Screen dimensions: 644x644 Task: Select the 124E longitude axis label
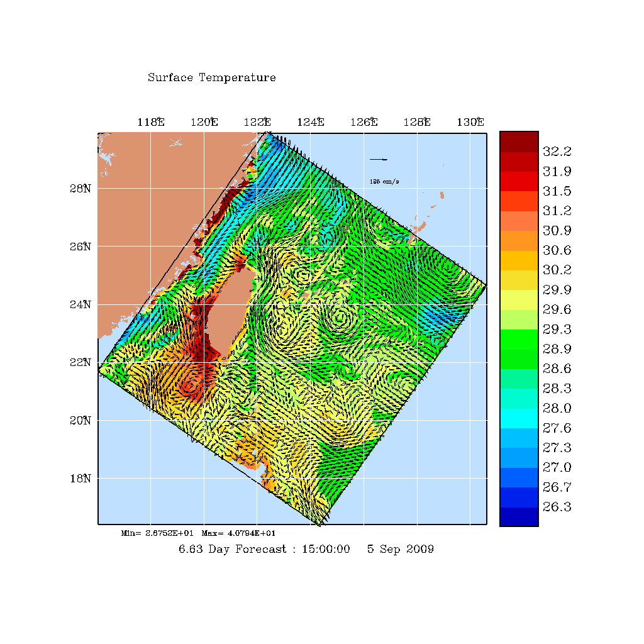pos(311,122)
